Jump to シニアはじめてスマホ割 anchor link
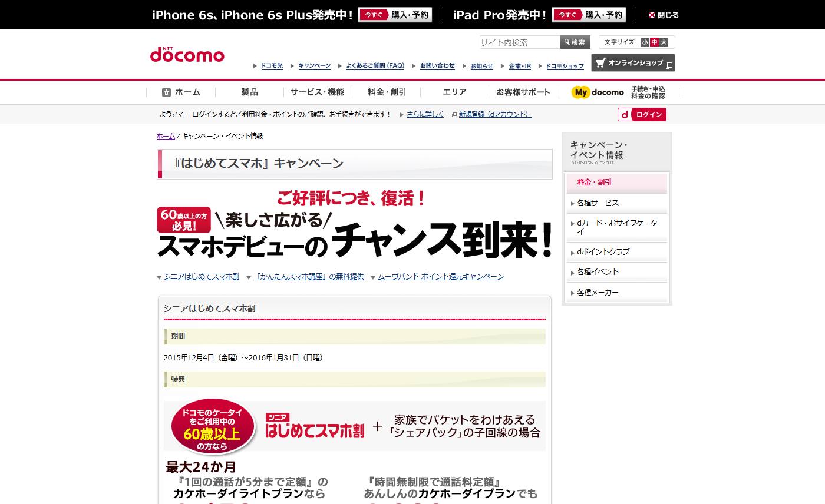 pyautogui.click(x=201, y=276)
